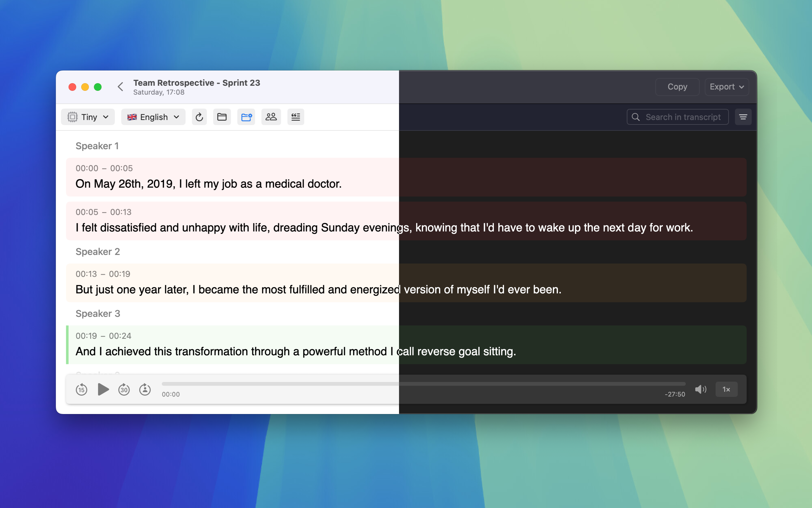This screenshot has height=508, width=812.
Task: Copy the transcript with Copy button
Action: (x=677, y=87)
